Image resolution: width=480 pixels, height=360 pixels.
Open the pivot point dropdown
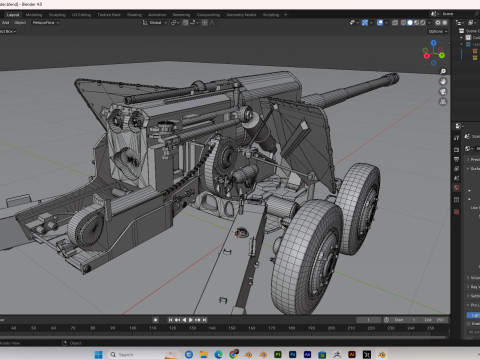tap(175, 23)
